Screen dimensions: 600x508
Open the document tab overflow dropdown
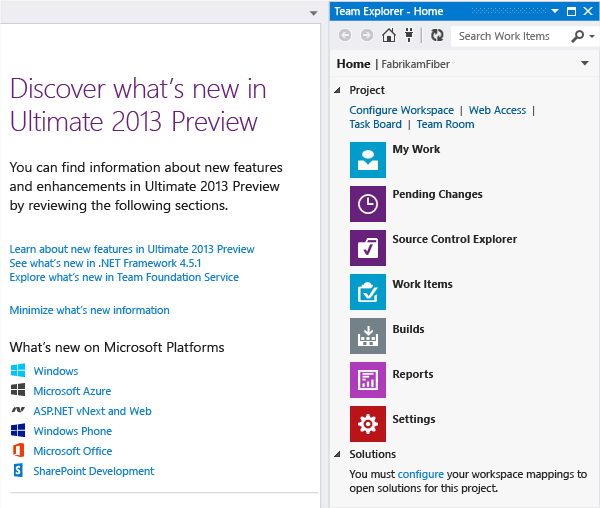[x=313, y=13]
